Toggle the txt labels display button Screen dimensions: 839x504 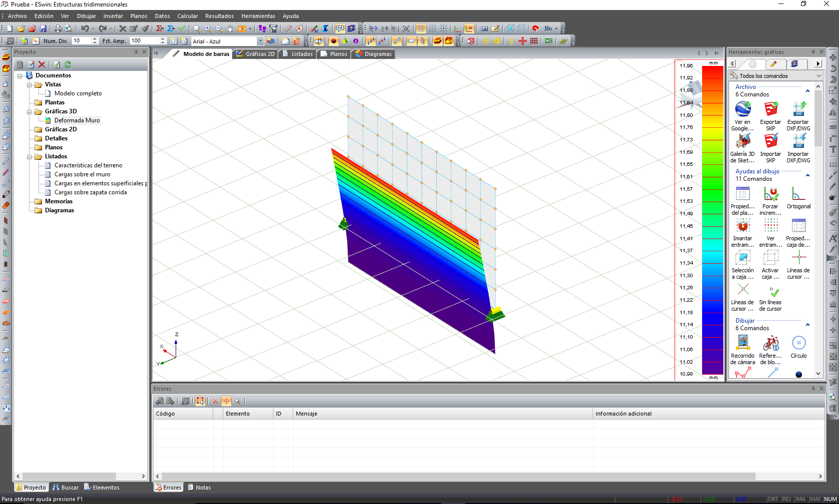click(x=340, y=28)
